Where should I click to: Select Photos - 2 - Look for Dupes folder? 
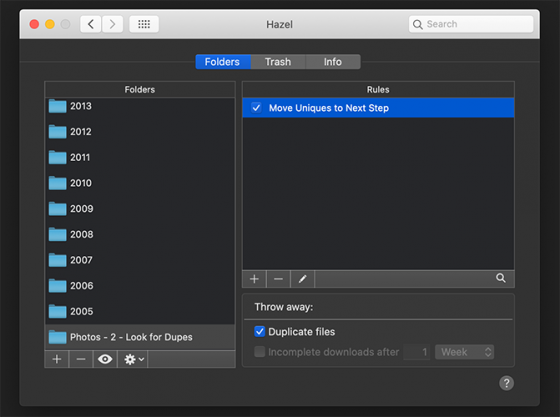(140, 337)
